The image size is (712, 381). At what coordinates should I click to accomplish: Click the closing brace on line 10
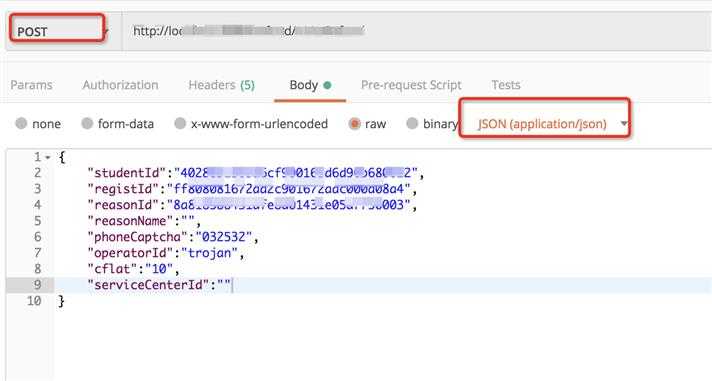[61, 301]
